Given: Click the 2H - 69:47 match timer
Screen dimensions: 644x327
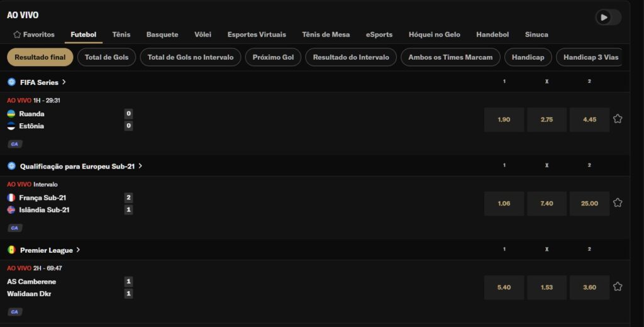Looking at the screenshot, I should (x=48, y=268).
